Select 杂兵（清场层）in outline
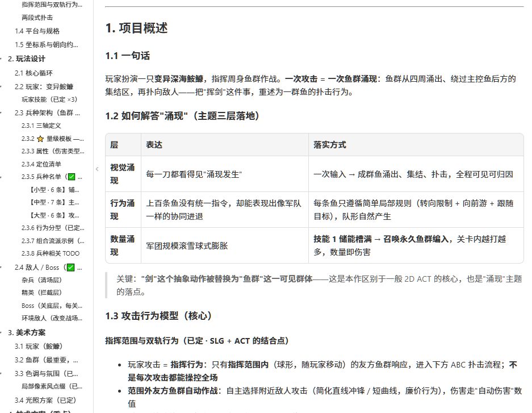This screenshot has width=532, height=413. tap(42, 280)
